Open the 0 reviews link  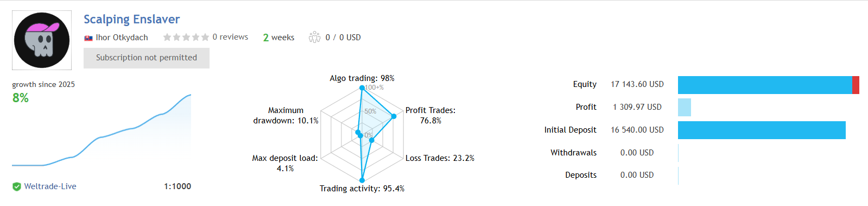click(230, 37)
